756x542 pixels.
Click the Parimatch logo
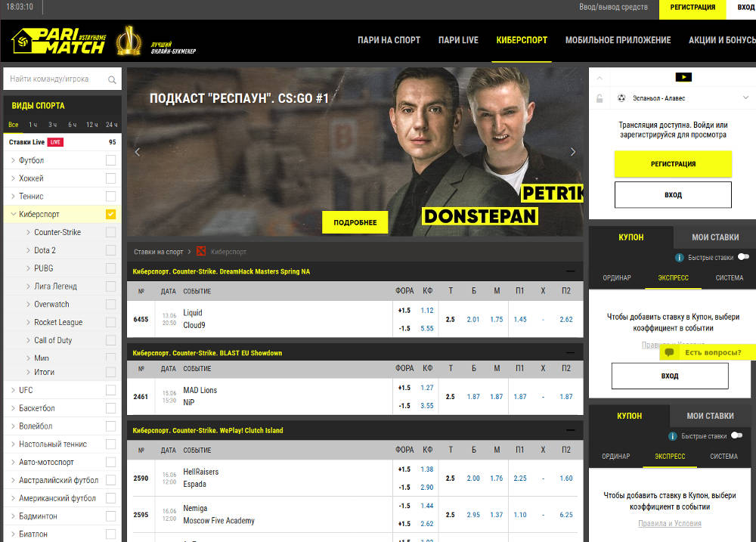58,41
